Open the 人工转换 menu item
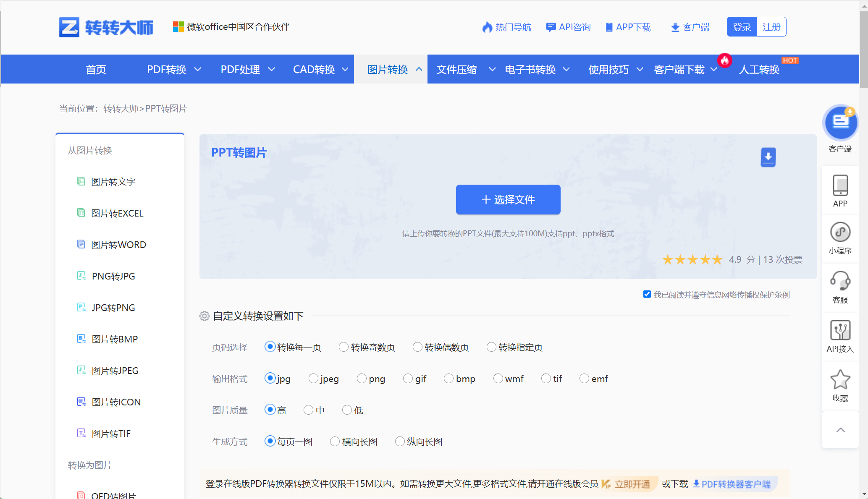868x499 pixels. click(x=759, y=69)
